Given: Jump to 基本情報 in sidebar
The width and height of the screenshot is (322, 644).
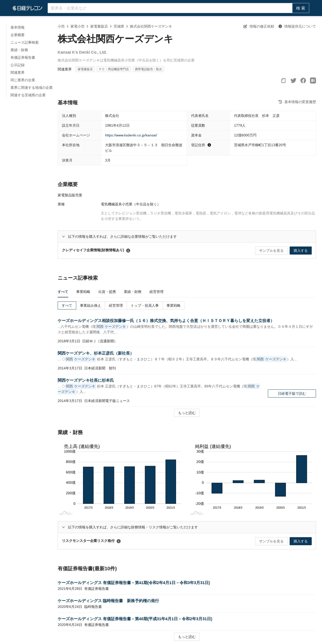Looking at the screenshot, I should coord(18,27).
